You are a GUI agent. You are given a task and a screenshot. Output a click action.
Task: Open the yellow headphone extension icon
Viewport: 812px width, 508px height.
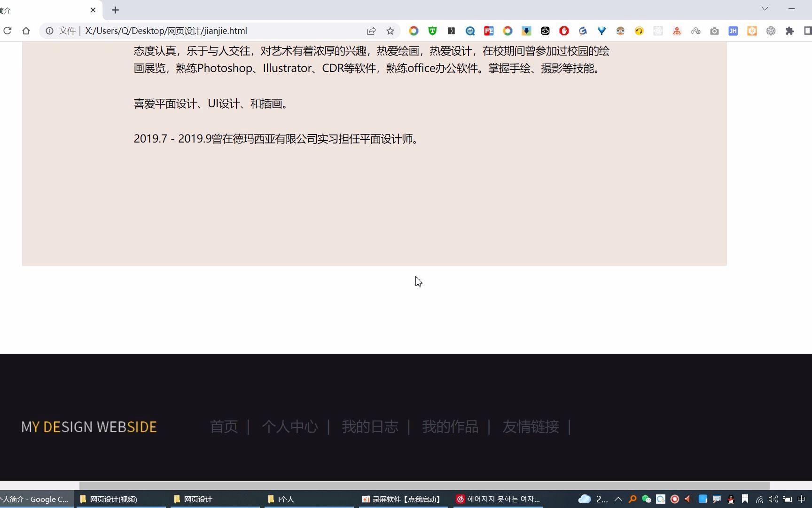coord(639,31)
